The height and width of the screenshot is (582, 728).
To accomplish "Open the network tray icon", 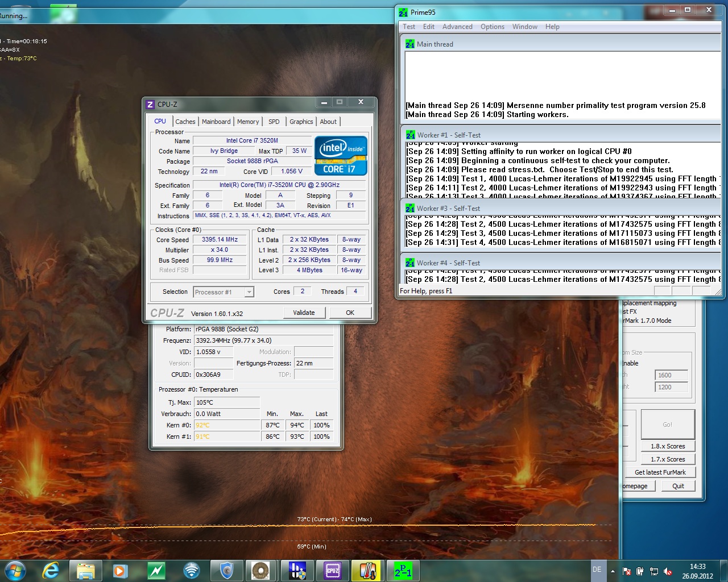I will point(654,571).
